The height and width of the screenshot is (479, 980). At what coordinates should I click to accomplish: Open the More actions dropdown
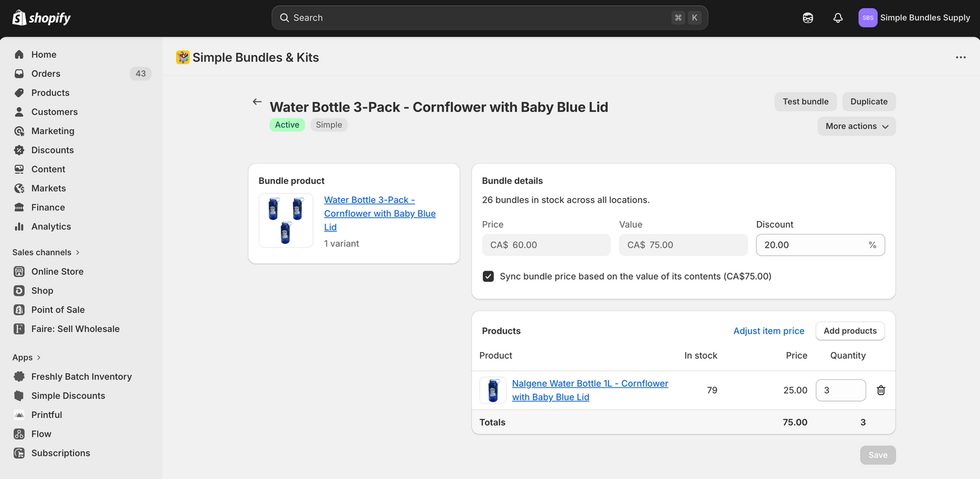click(x=857, y=126)
